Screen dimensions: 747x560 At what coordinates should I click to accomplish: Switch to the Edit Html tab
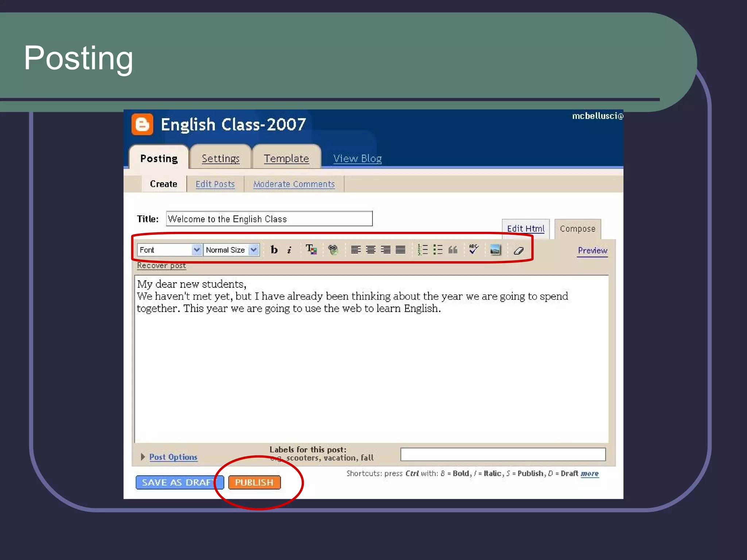(525, 229)
